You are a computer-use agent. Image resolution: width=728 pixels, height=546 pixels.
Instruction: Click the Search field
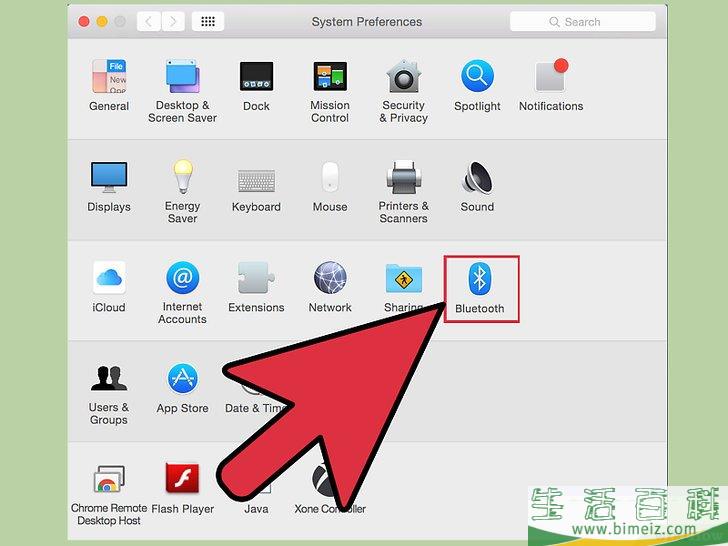(583, 22)
